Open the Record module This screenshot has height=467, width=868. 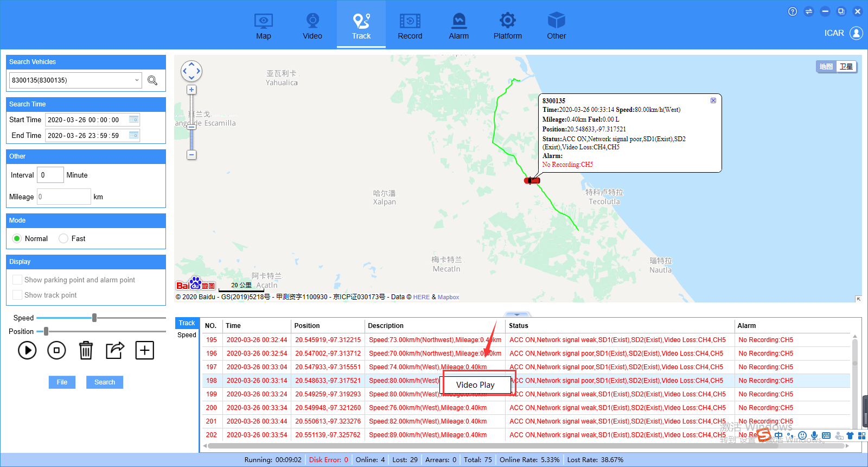tap(410, 26)
